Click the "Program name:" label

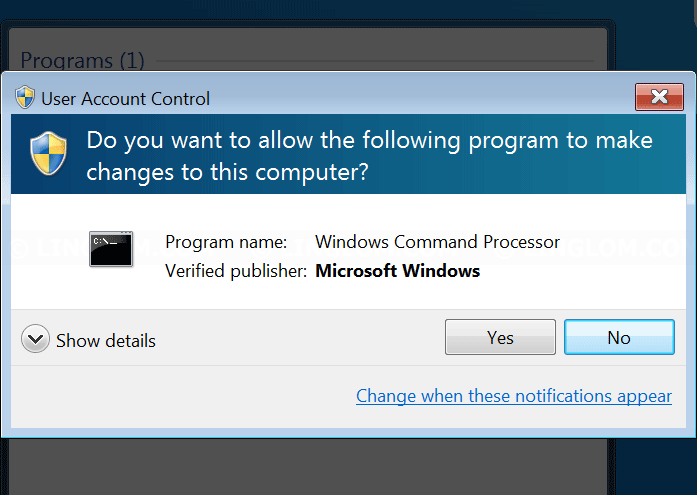coord(226,242)
